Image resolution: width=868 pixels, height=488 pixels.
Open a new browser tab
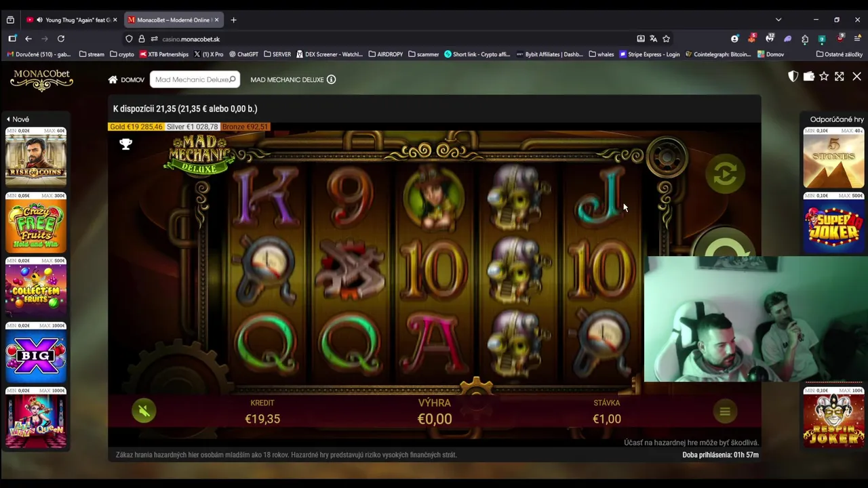233,20
